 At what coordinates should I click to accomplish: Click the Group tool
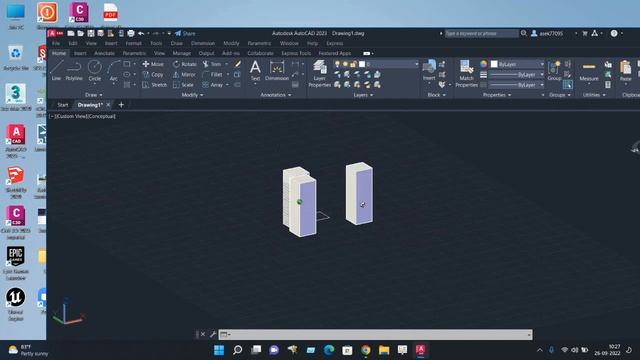point(554,70)
